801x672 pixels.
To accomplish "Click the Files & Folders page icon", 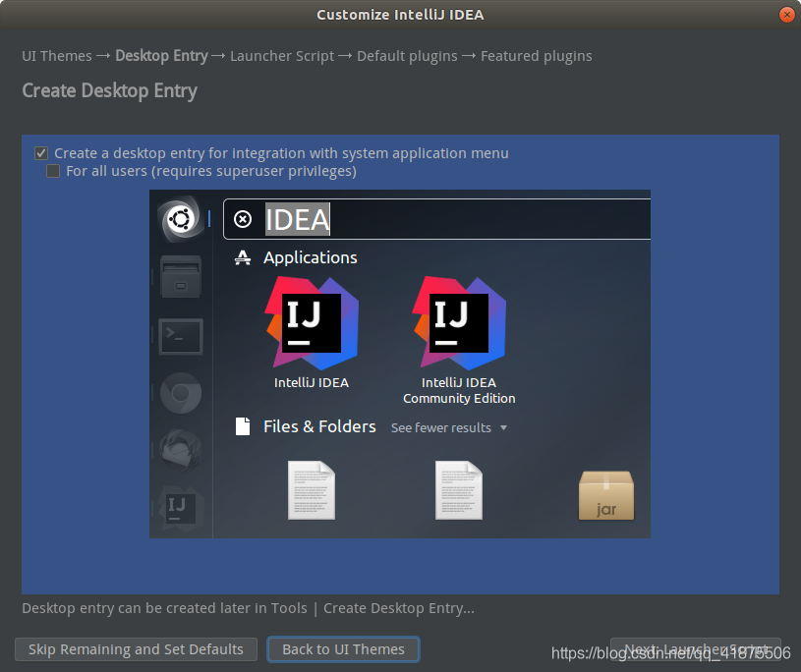I will (x=243, y=426).
